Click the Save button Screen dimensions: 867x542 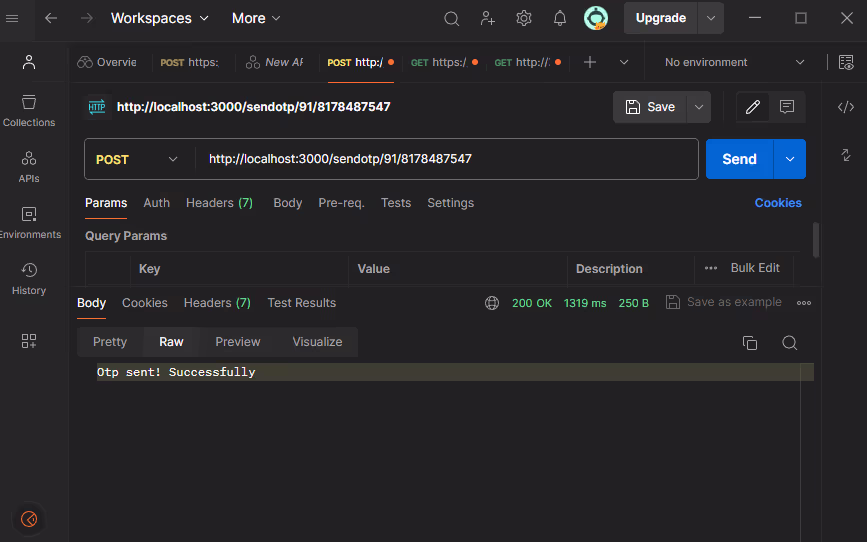click(x=650, y=107)
